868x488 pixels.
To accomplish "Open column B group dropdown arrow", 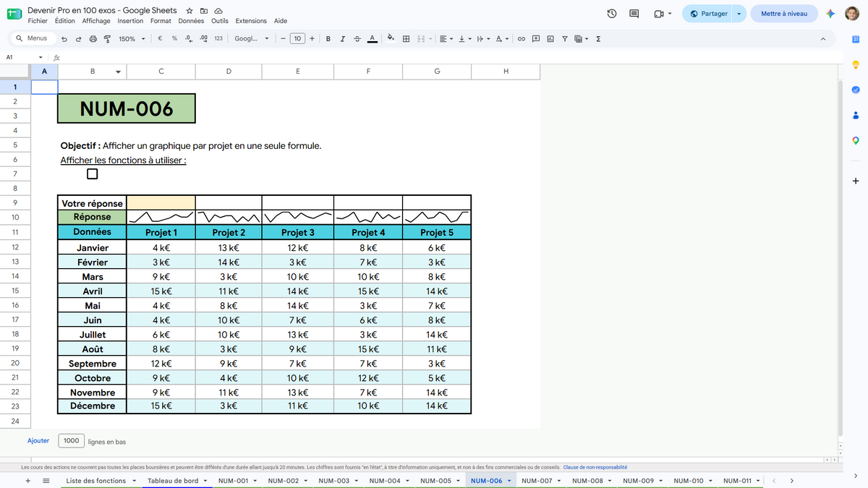I will (119, 72).
